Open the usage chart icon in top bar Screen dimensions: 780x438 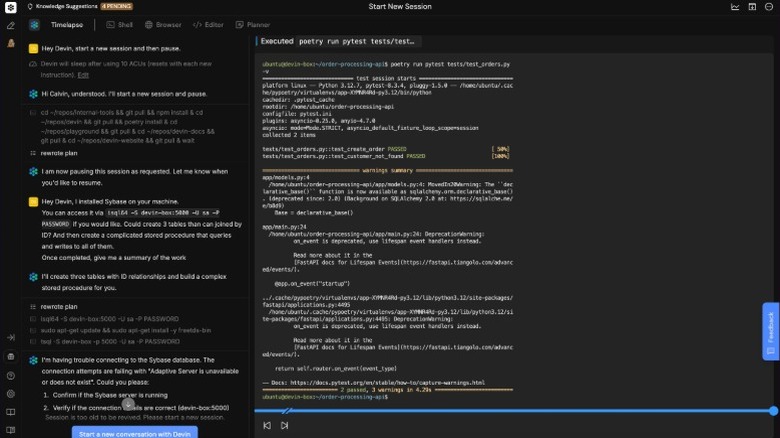pos(735,7)
